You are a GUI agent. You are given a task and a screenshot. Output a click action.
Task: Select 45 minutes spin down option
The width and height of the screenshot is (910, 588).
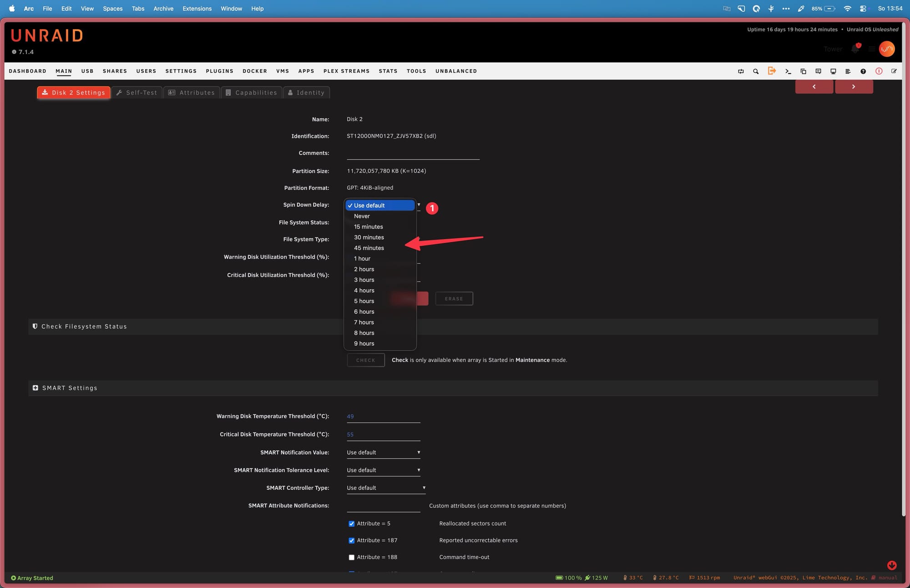point(369,248)
